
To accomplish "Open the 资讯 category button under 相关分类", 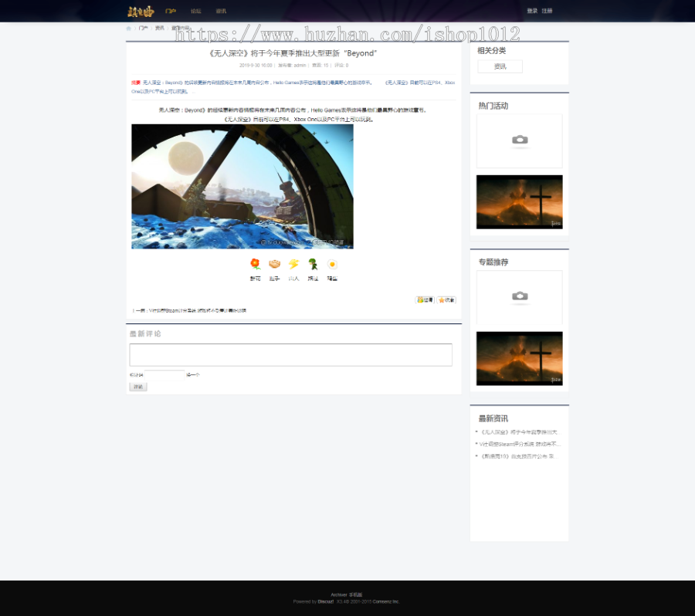I will coord(500,66).
